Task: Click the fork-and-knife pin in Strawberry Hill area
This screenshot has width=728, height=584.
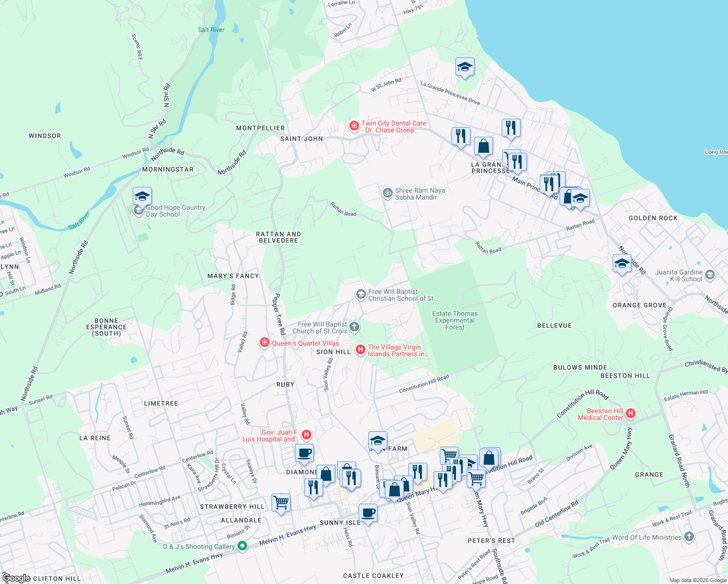Action: 313,487
